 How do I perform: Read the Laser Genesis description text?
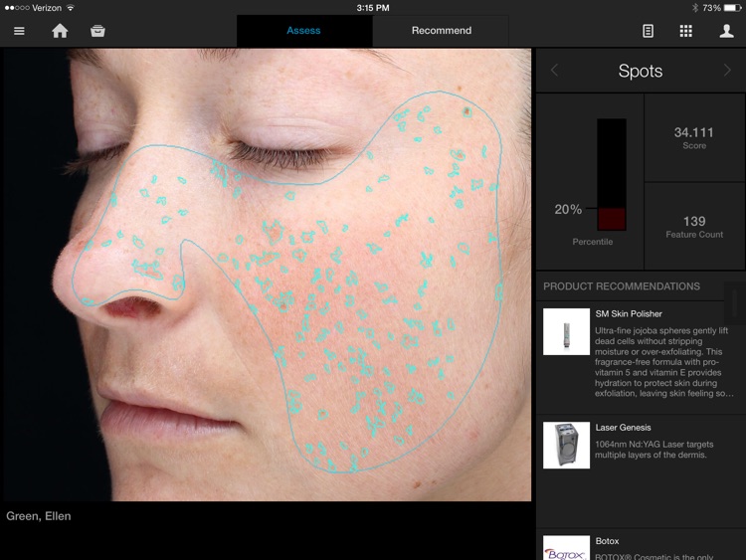click(654, 450)
